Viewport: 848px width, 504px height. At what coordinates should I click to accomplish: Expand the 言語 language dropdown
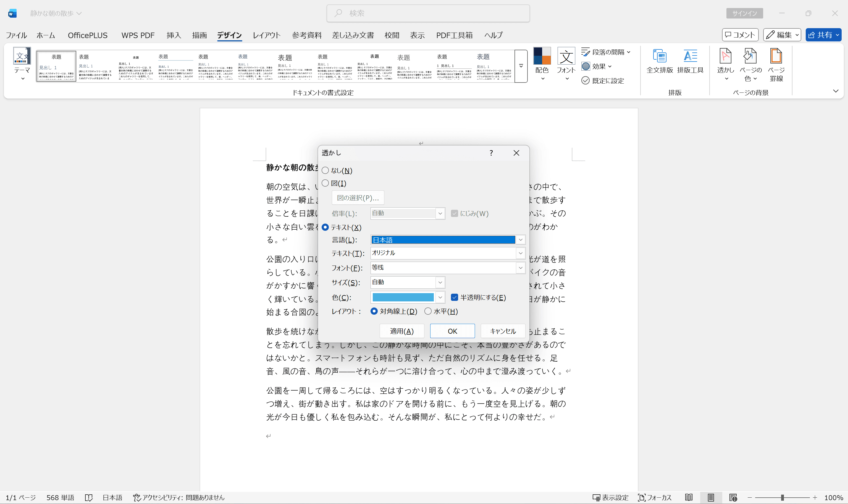click(520, 240)
